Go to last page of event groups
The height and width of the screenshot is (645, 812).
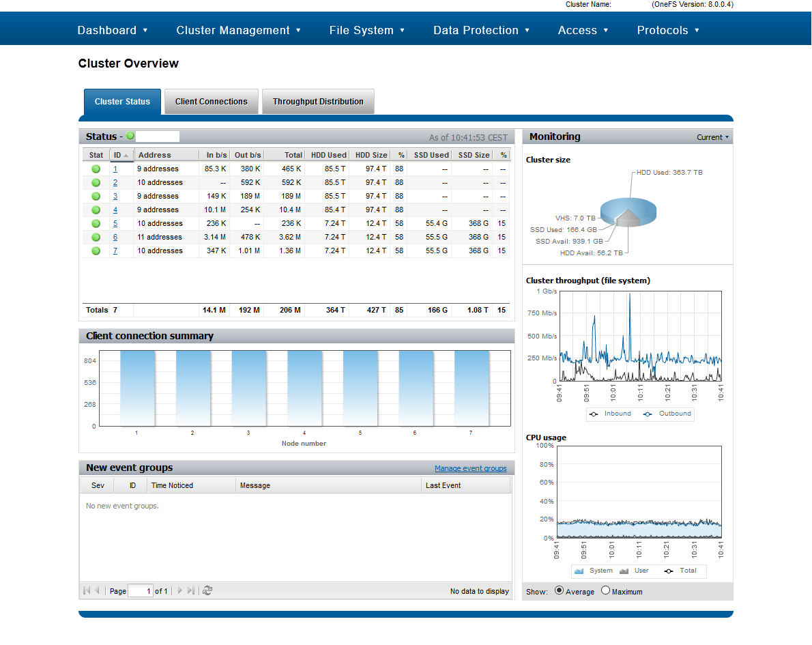click(191, 590)
